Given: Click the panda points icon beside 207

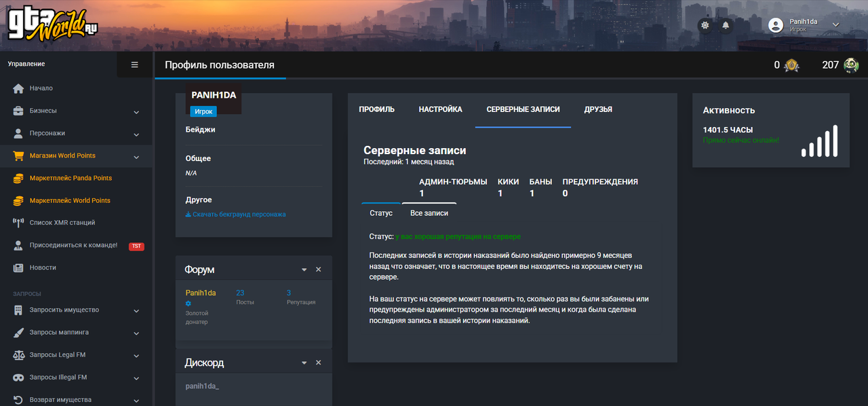Looking at the screenshot, I should pyautogui.click(x=851, y=65).
